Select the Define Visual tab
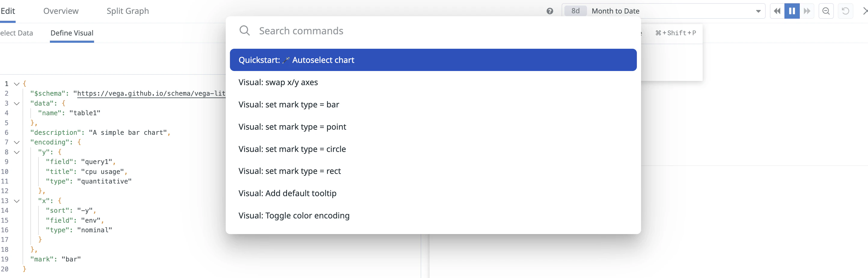The height and width of the screenshot is (278, 868). (x=72, y=33)
